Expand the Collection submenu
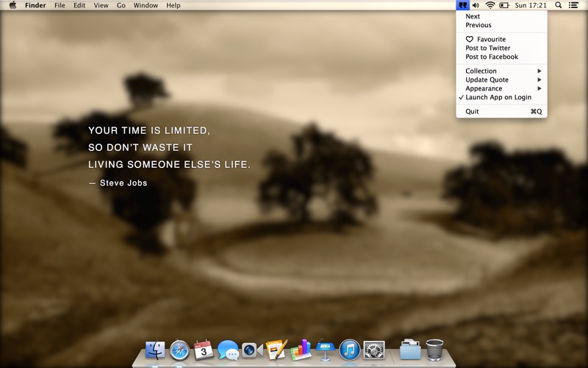Viewport: 588px width, 368px height. coord(501,71)
